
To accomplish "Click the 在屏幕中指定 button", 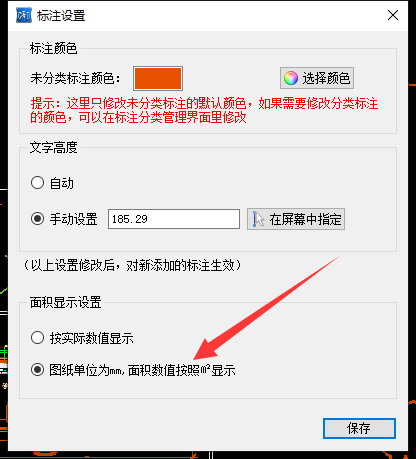I will (x=296, y=219).
